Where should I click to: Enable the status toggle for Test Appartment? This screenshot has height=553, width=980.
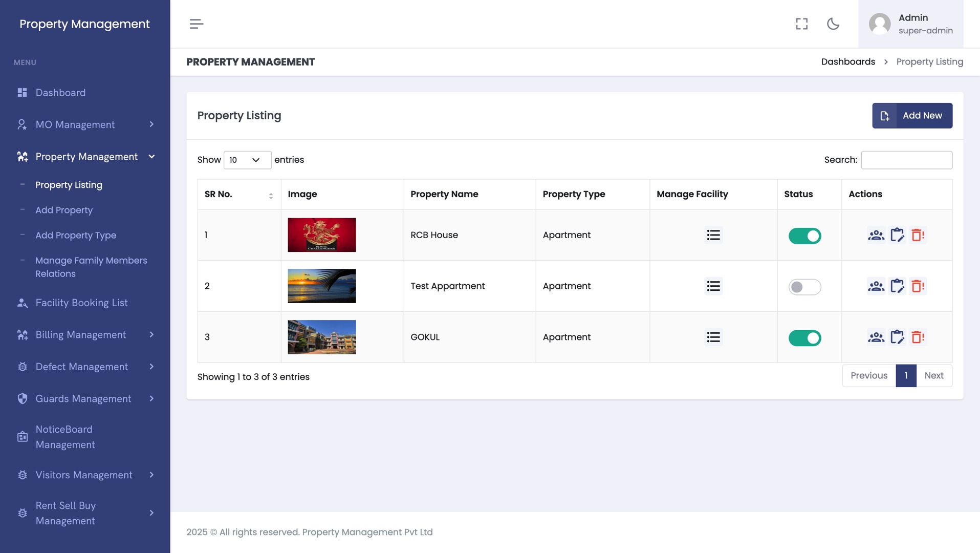pos(804,287)
